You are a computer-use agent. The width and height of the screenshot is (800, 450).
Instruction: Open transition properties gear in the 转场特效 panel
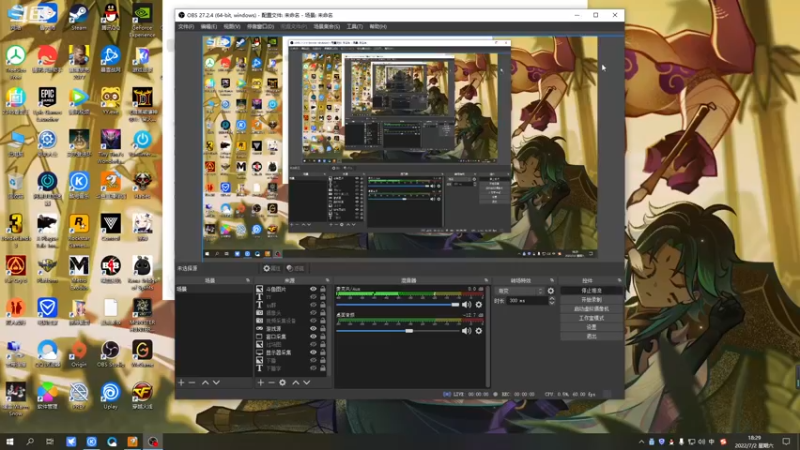[x=551, y=291]
